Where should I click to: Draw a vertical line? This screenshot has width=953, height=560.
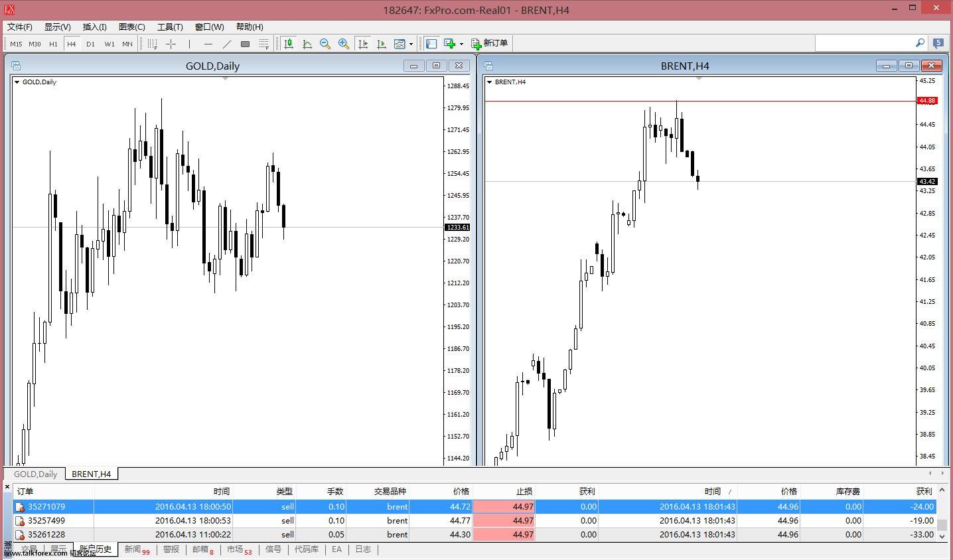pos(190,44)
